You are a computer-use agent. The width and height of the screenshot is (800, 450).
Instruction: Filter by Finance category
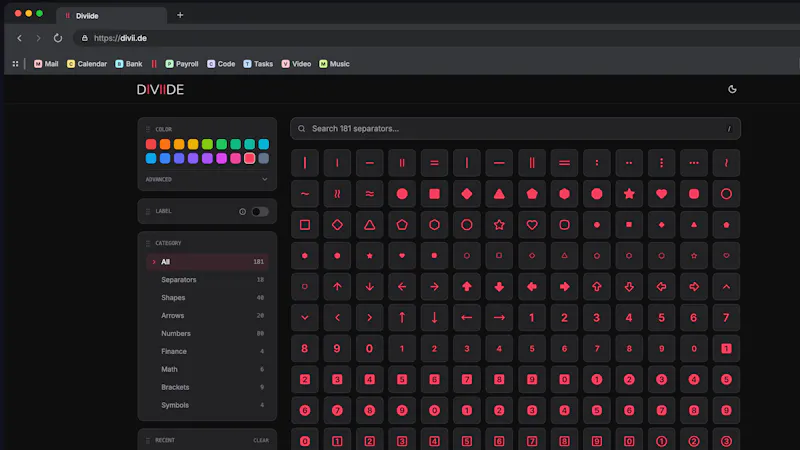tap(207, 351)
